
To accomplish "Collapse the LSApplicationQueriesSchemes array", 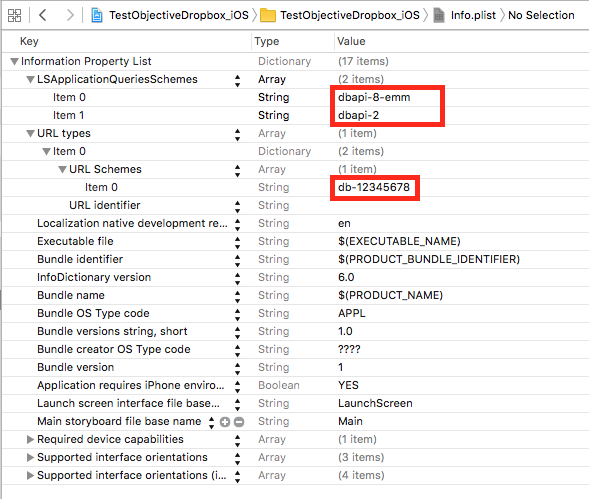I will tap(30, 79).
